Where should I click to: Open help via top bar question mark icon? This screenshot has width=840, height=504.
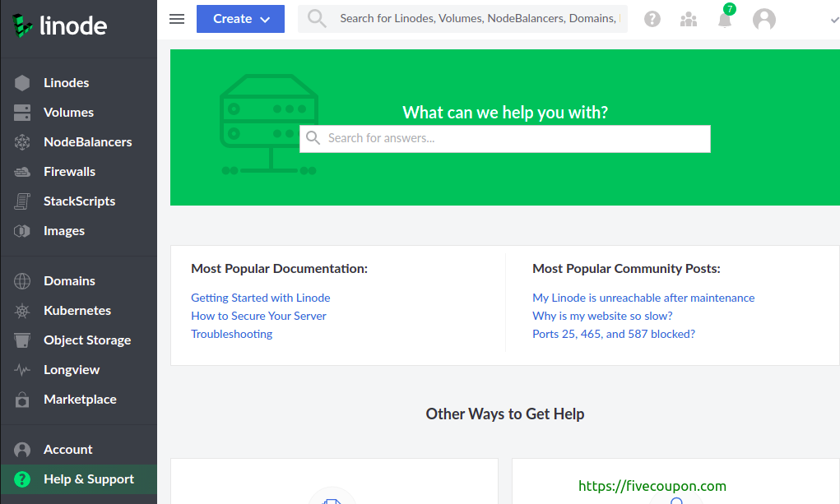point(652,19)
